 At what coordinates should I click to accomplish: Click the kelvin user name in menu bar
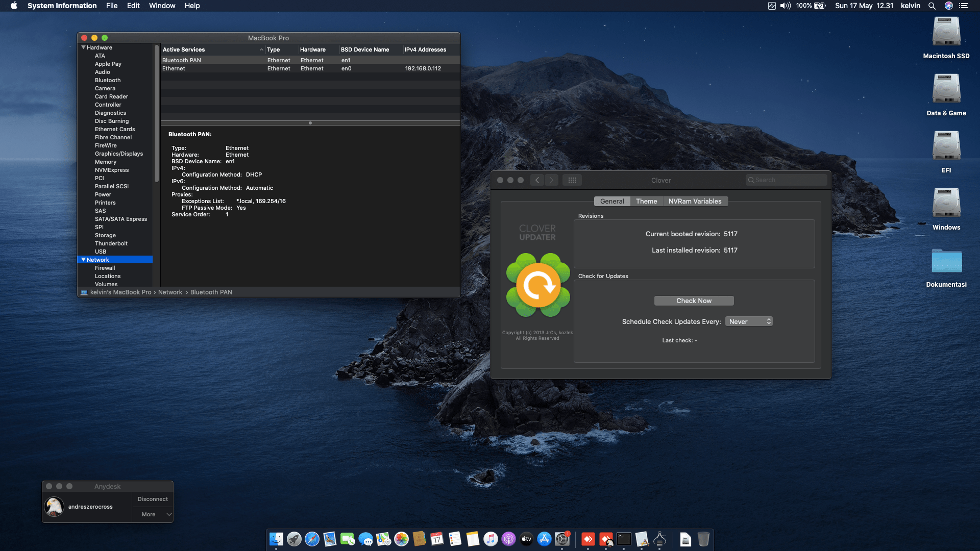[x=910, y=6]
